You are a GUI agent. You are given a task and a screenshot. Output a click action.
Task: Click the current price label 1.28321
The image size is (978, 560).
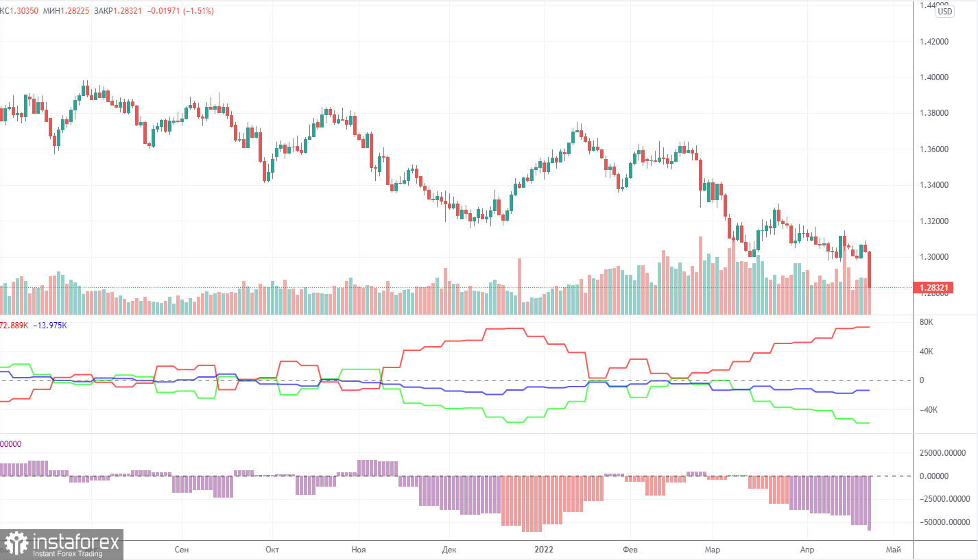pos(933,288)
